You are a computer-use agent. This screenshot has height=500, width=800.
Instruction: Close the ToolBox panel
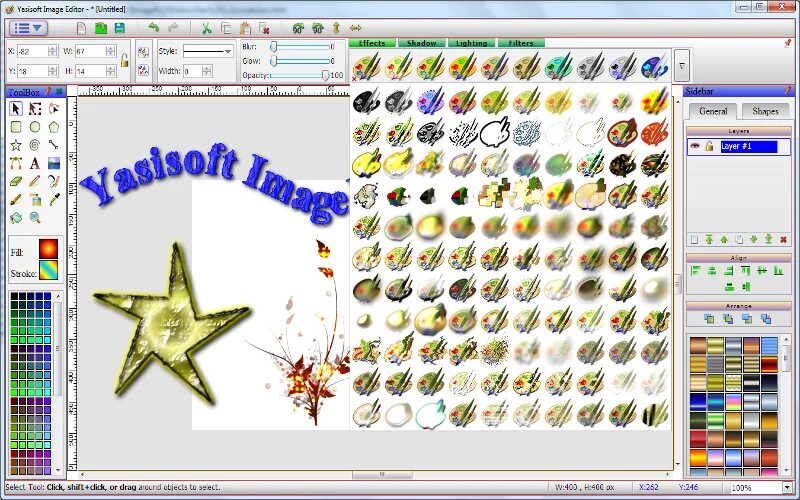tap(59, 92)
